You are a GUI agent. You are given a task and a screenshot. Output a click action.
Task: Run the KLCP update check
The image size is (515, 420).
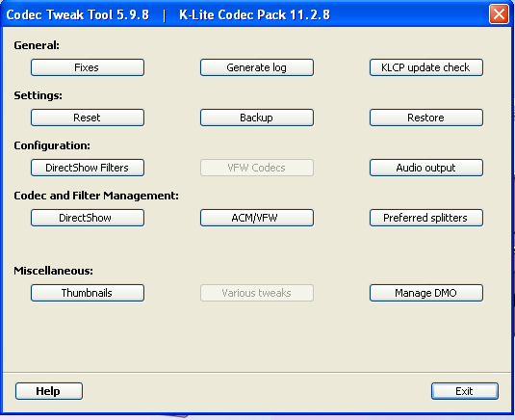[x=426, y=67]
